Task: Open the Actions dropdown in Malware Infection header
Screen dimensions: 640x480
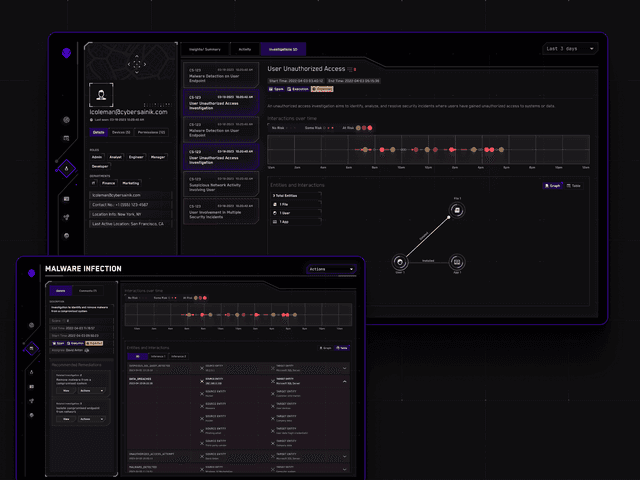Action: point(330,269)
